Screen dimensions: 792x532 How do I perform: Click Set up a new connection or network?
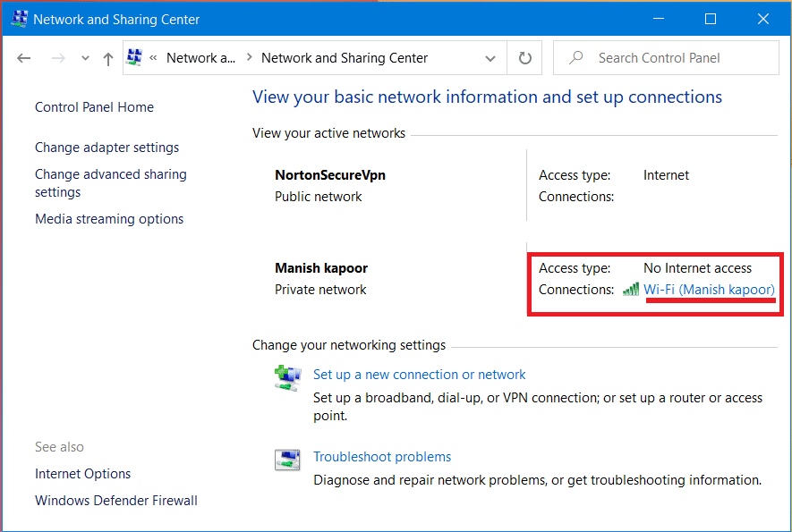[x=419, y=375]
